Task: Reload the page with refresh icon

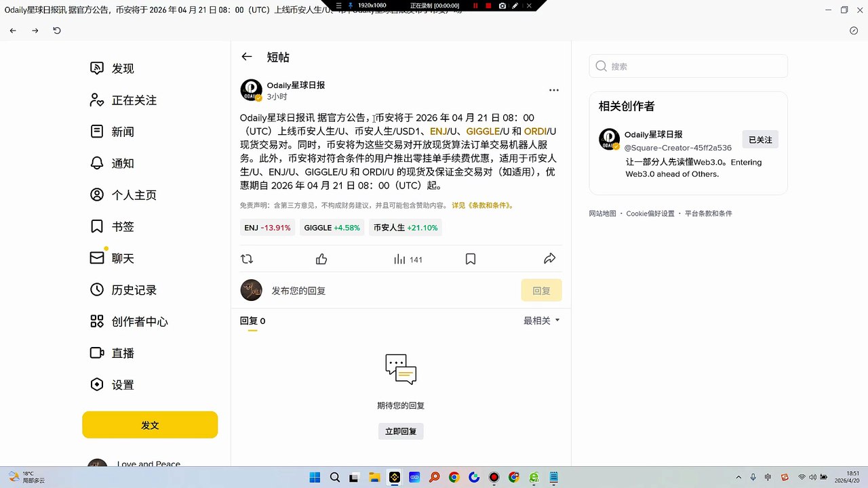Action: 57,30
